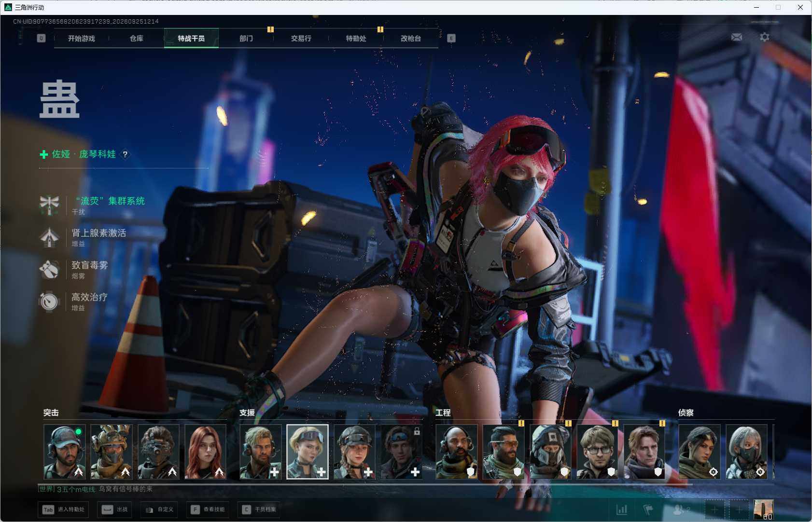Open the question mark help next to 佐娅·庞琴科娃
The image size is (812, 522).
125,154
